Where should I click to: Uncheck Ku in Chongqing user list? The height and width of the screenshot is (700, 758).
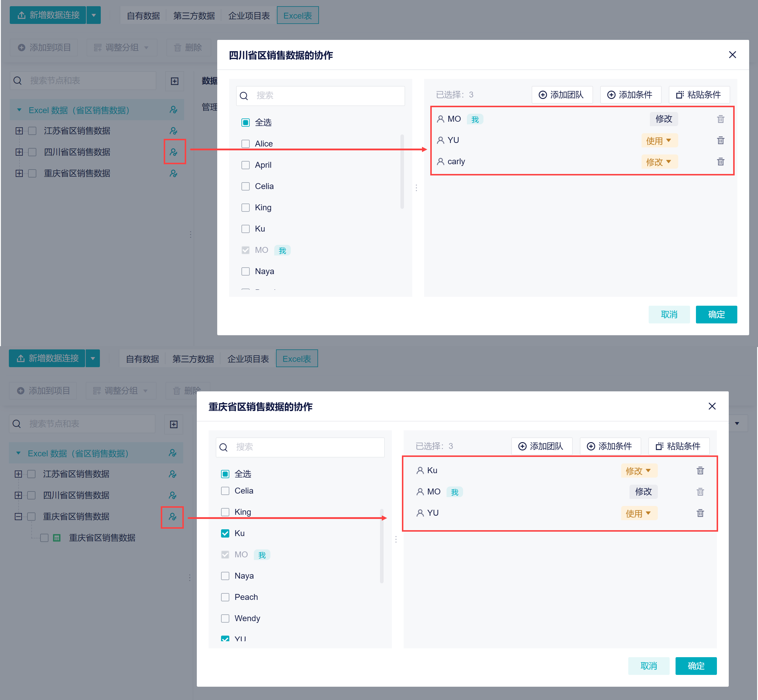tap(225, 533)
